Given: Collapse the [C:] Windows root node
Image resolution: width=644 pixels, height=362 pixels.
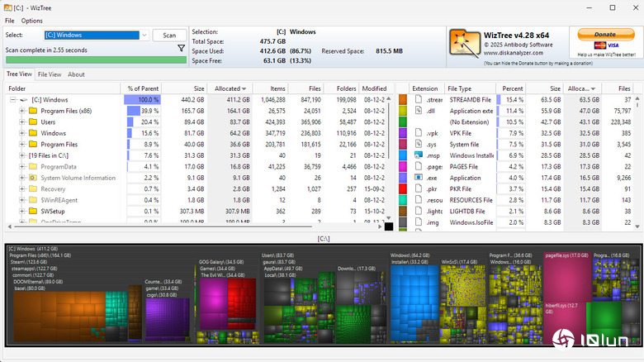Looking at the screenshot, I should point(13,99).
